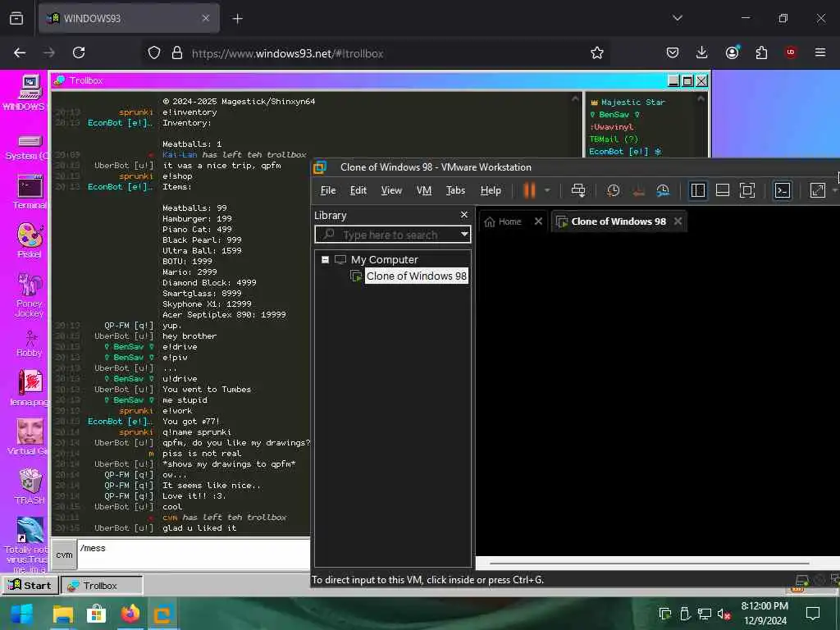840x630 pixels.
Task: Click the hard disk status icon in VMware
Action: click(801, 580)
